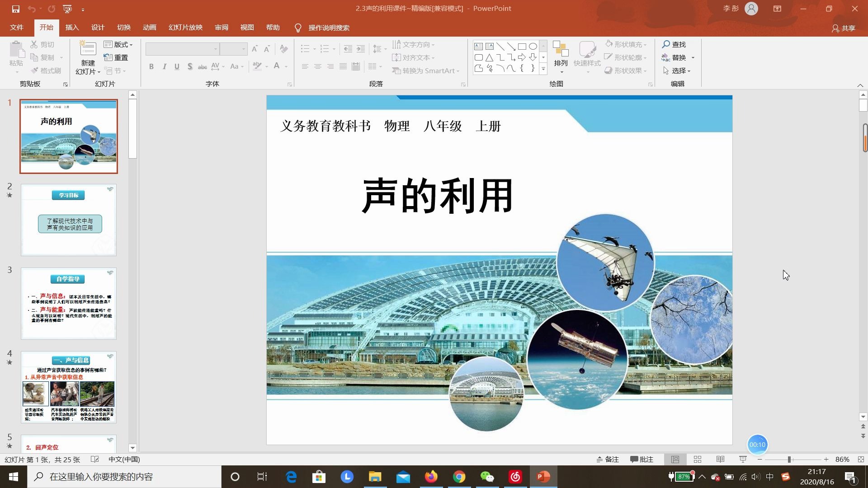Screen dimensions: 868x488
Task: Open the font name dropdown
Action: pyautogui.click(x=215, y=48)
